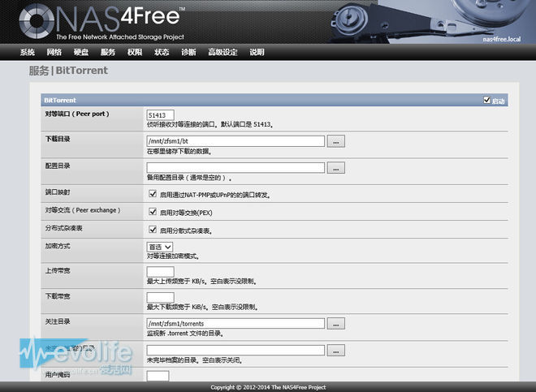Expand the 加密方式 dropdown

coord(160,247)
